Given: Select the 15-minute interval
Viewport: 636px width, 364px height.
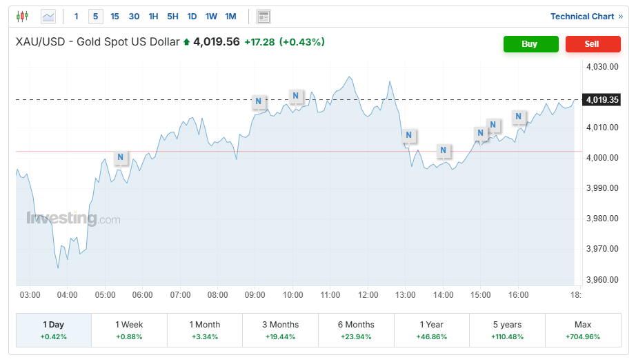Looking at the screenshot, I should click(115, 17).
